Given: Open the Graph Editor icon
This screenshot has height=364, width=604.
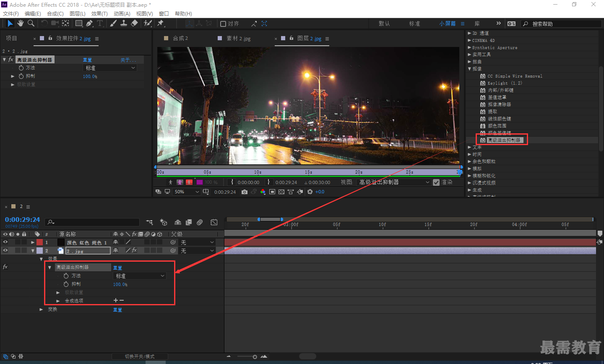Looking at the screenshot, I should 214,222.
